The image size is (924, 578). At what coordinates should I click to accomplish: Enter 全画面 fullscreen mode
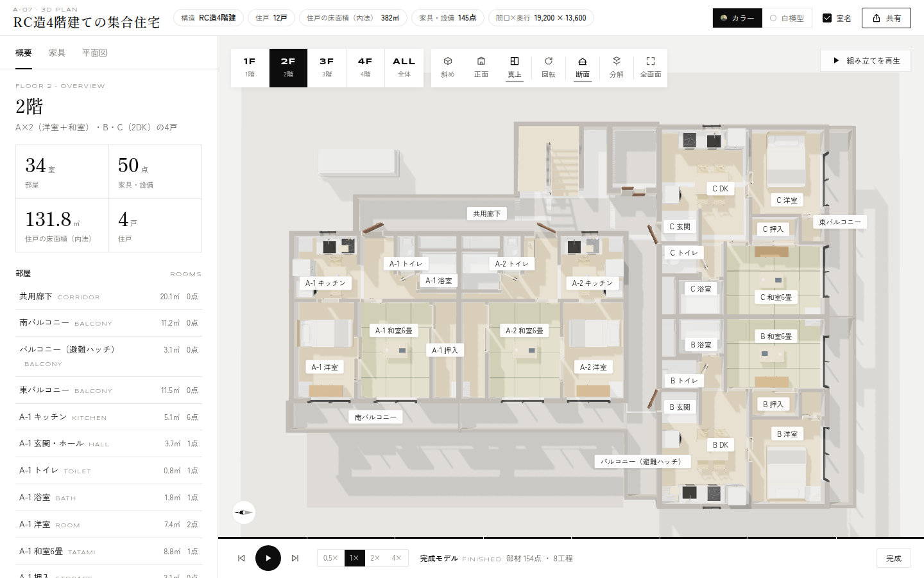click(651, 67)
